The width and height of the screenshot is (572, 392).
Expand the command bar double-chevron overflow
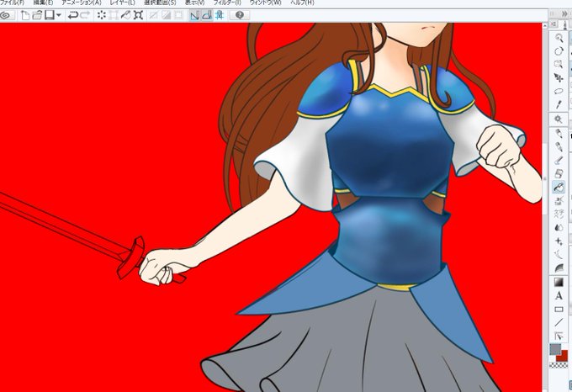pyautogui.click(x=566, y=13)
